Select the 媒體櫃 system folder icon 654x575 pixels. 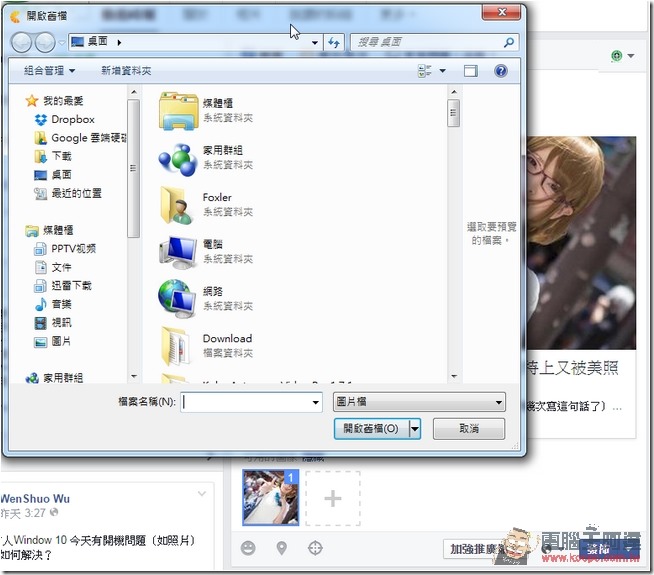click(179, 111)
